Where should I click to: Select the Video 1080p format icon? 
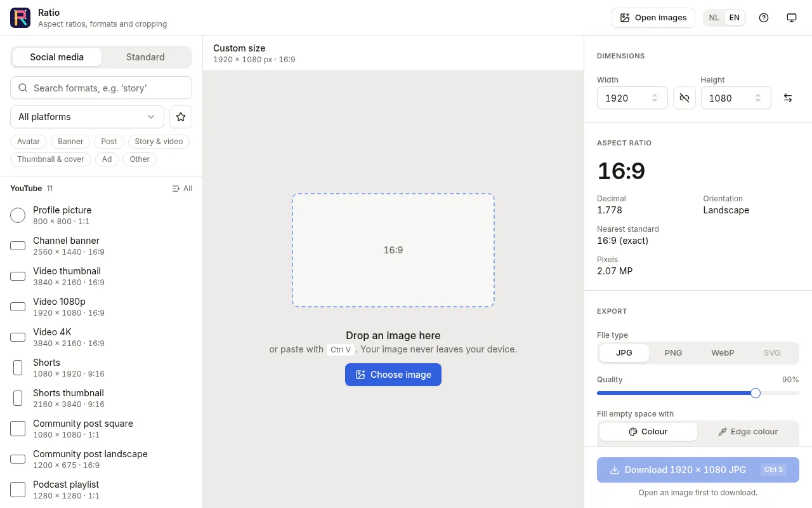point(18,307)
